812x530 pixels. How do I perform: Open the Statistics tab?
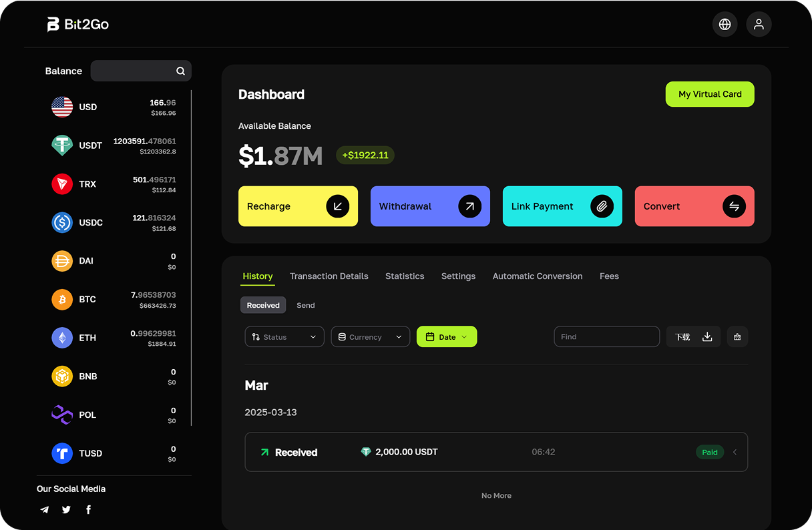coord(405,276)
